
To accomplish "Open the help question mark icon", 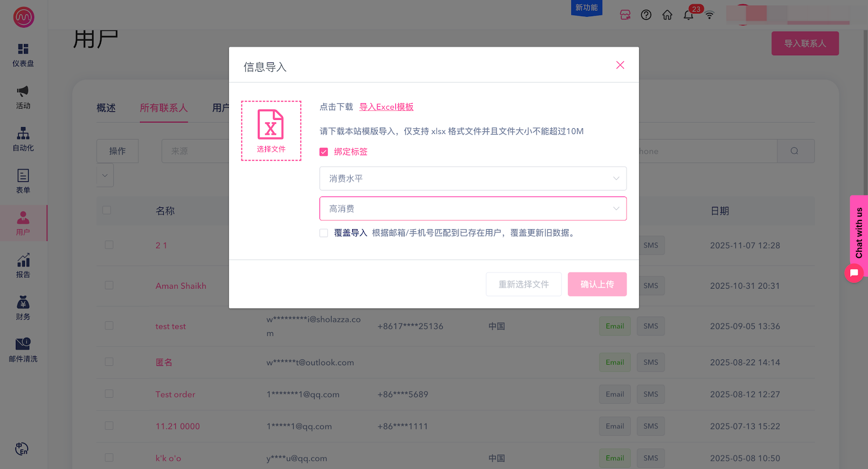I will point(646,15).
